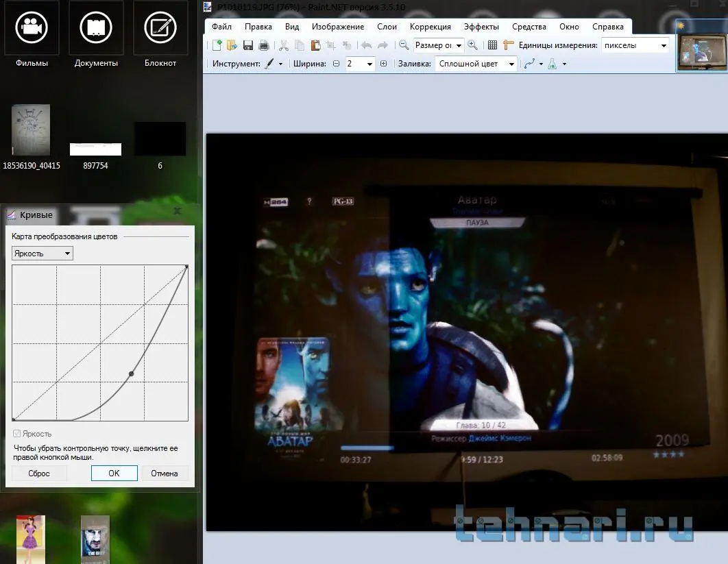
Task: Toggle the Яркость checkbox below the curve
Action: pyautogui.click(x=16, y=434)
